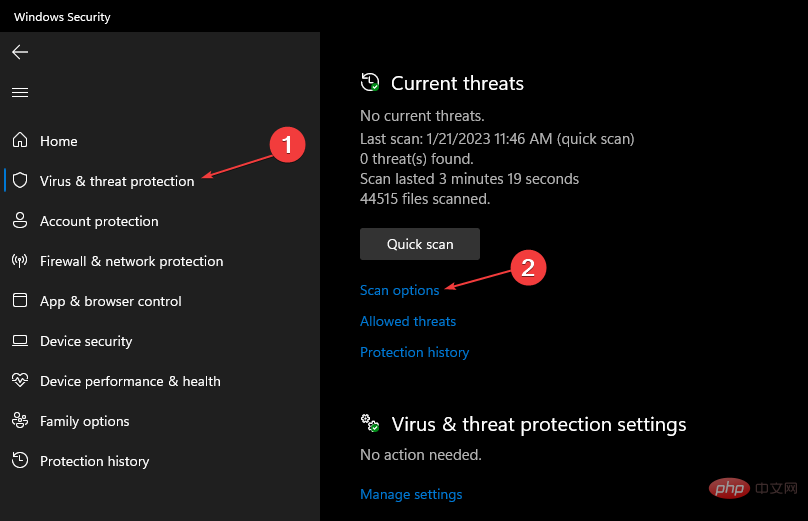
Task: Open the Scan options link
Action: click(399, 291)
